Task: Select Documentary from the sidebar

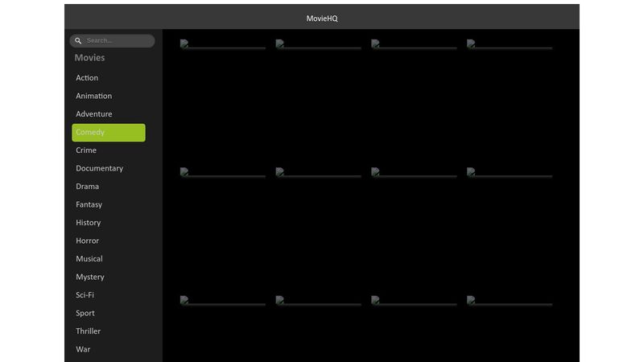Action: click(x=99, y=169)
